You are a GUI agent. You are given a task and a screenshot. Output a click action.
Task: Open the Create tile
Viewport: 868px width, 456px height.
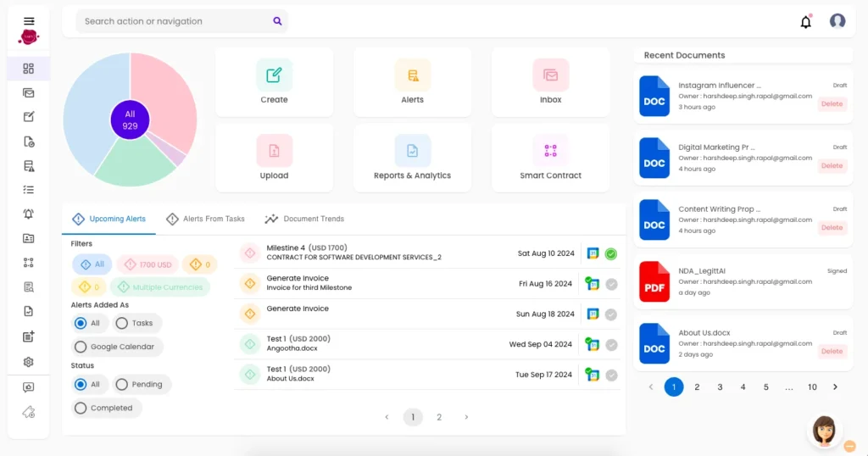click(x=274, y=82)
